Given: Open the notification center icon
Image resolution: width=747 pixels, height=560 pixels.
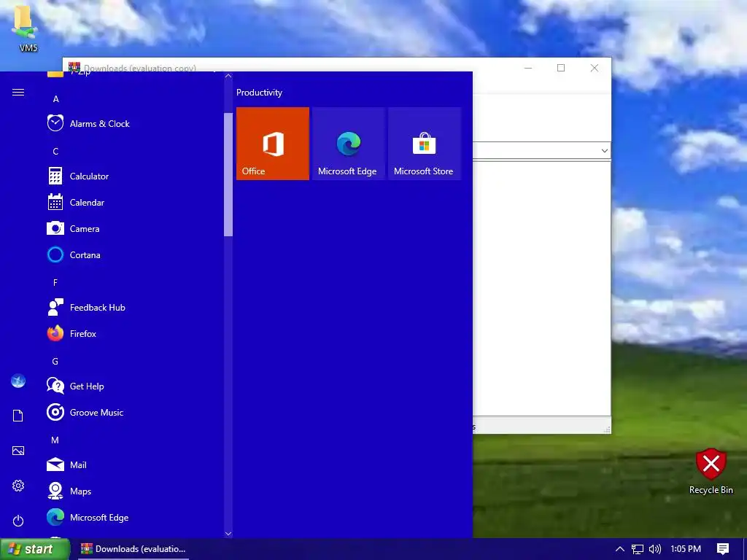Looking at the screenshot, I should 723,549.
